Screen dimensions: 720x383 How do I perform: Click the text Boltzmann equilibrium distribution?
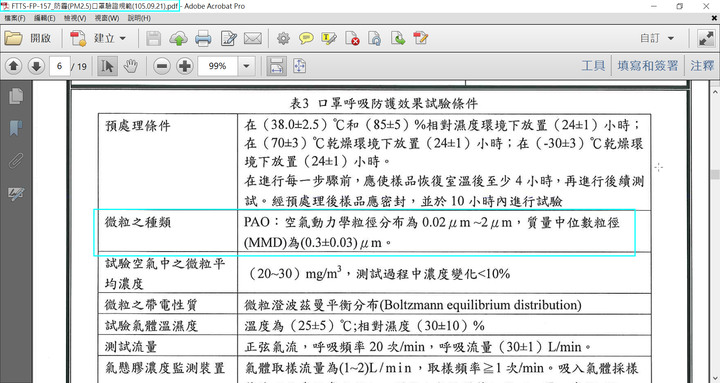coord(481,304)
